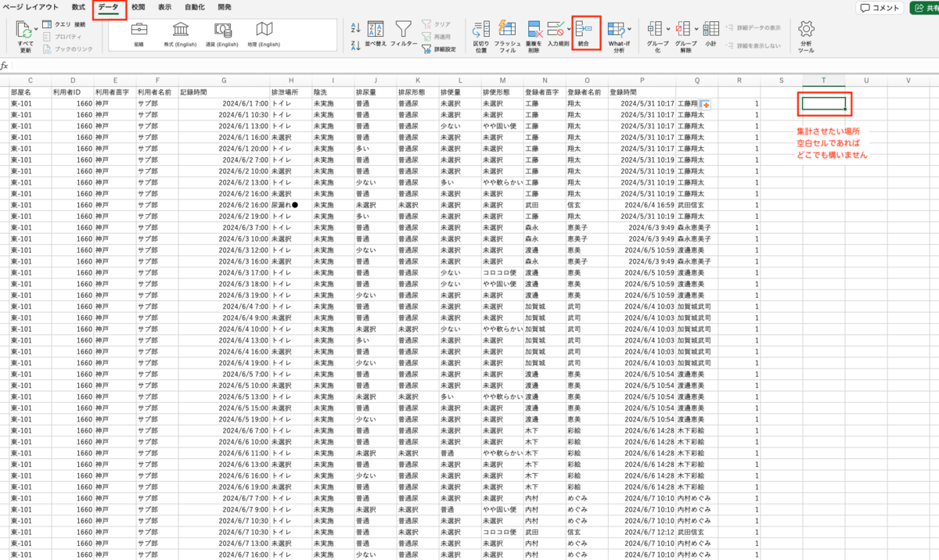Open Queries and Connections (クエリ 接続)
This screenshot has width=939, height=560.
pos(63,24)
